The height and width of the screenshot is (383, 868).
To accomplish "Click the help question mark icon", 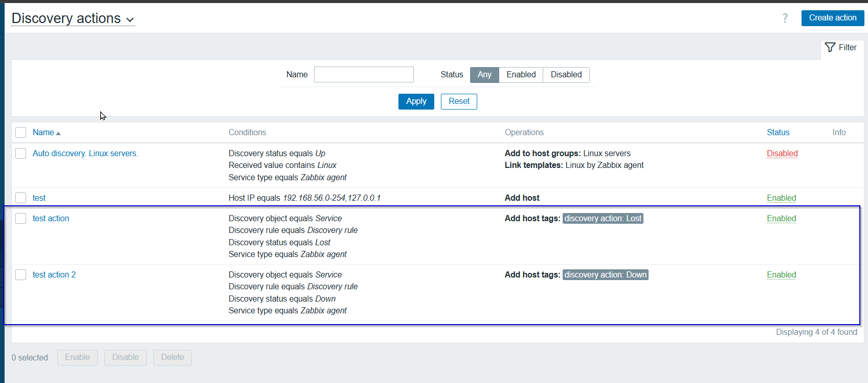I will click(785, 18).
